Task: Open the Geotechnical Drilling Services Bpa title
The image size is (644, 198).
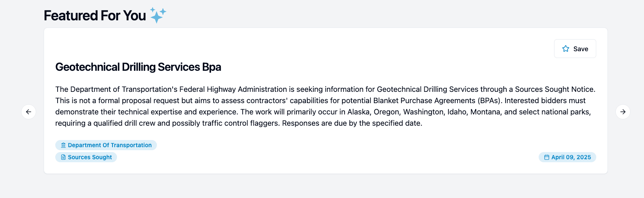Action: [x=138, y=67]
